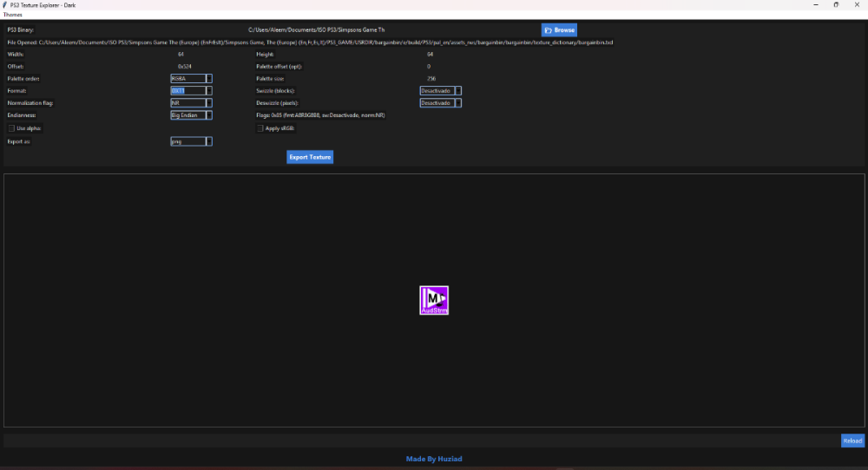The image size is (868, 470).
Task: Toggle the Apply sRGB checkbox
Action: 260,128
